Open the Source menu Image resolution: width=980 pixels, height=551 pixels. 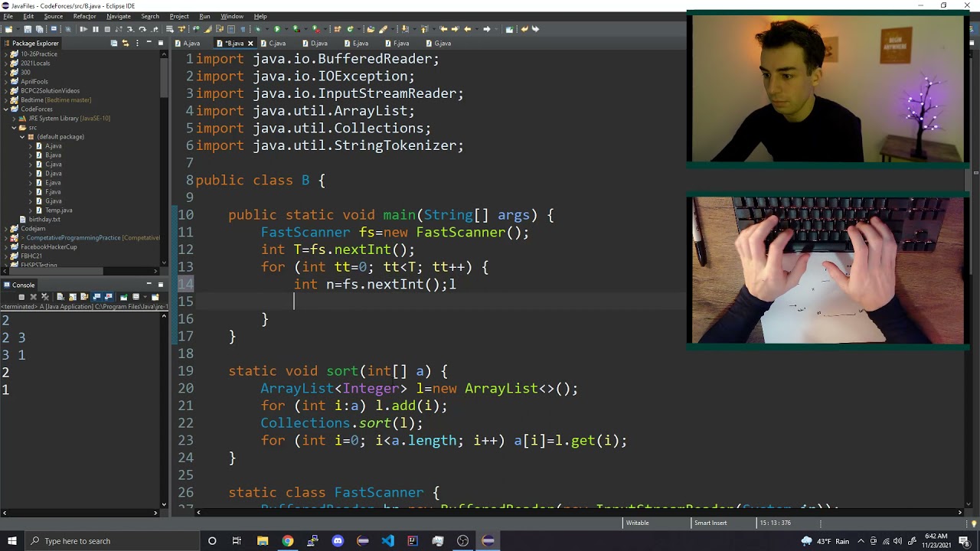click(x=53, y=16)
